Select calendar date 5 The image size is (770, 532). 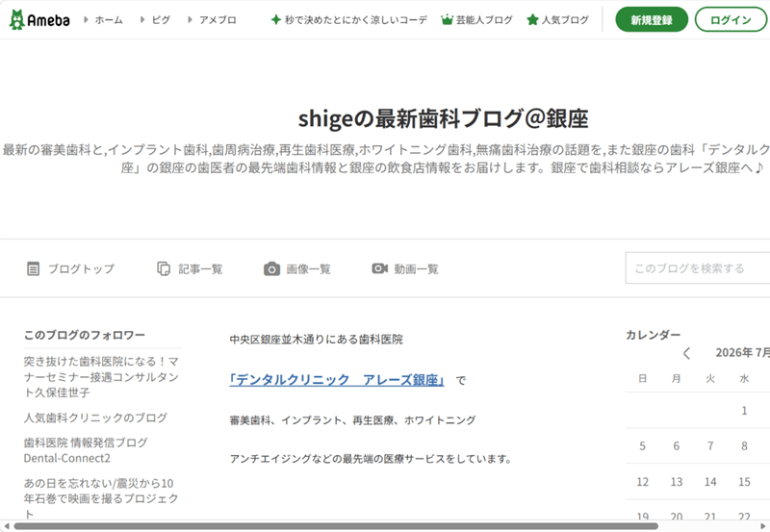click(x=642, y=445)
